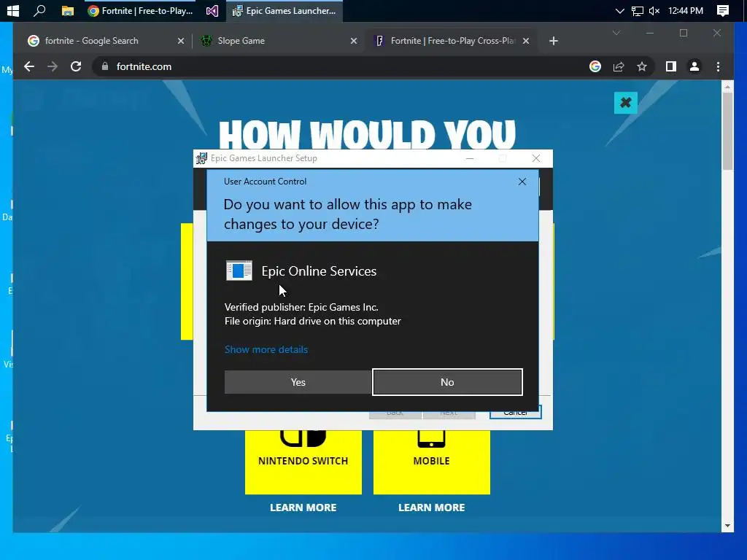Open the network status tray icon

637,10
